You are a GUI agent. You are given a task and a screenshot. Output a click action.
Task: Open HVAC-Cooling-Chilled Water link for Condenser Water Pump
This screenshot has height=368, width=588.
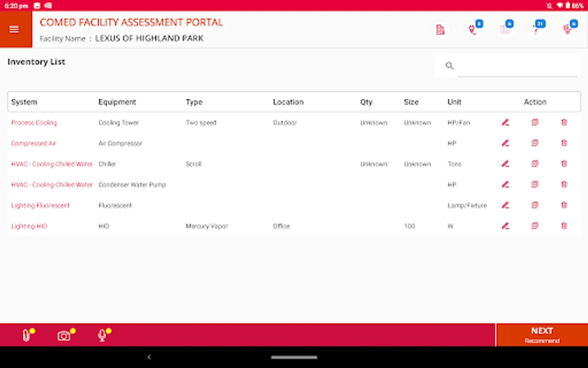click(x=52, y=185)
